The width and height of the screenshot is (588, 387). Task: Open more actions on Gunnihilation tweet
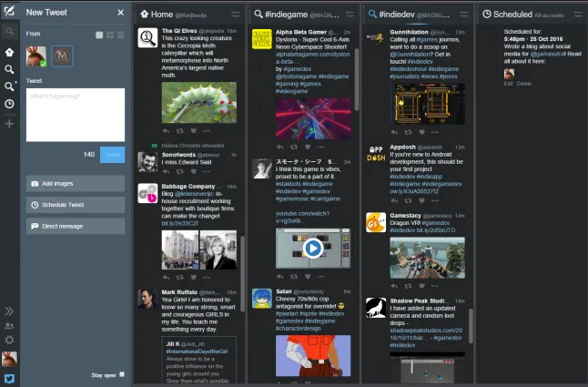434,132
